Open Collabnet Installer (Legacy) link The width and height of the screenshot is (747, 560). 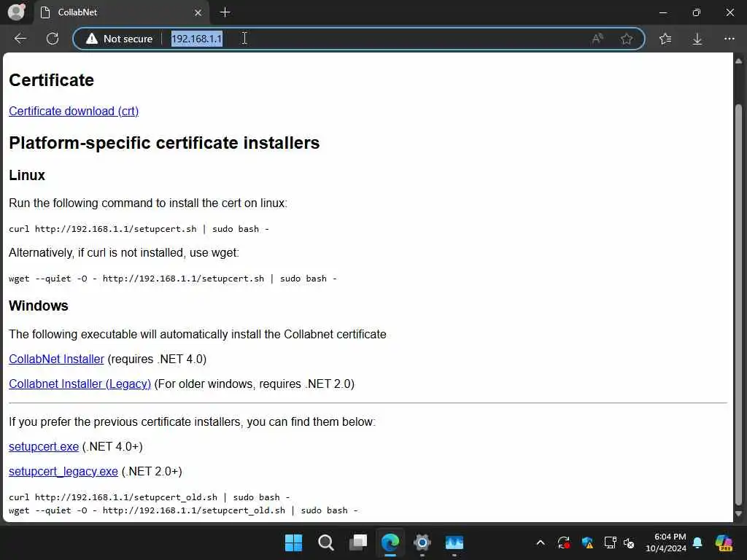point(80,384)
